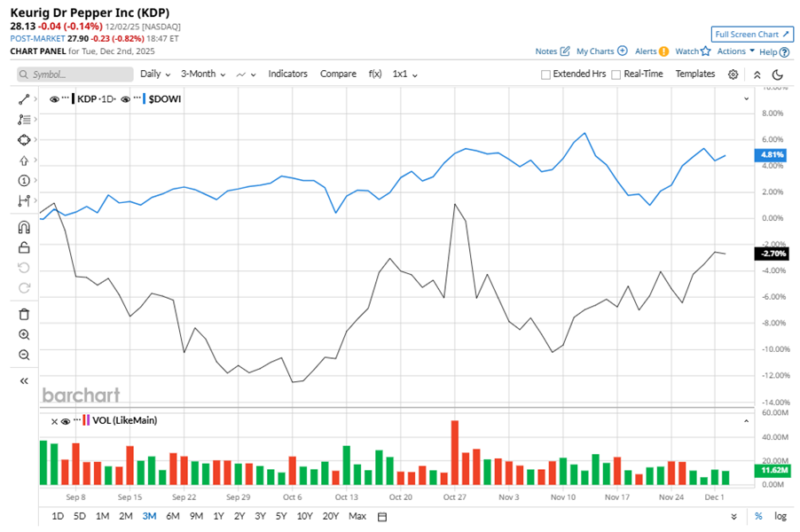Open Notes edit icon
This screenshot has width=800, height=532.
[565, 51]
